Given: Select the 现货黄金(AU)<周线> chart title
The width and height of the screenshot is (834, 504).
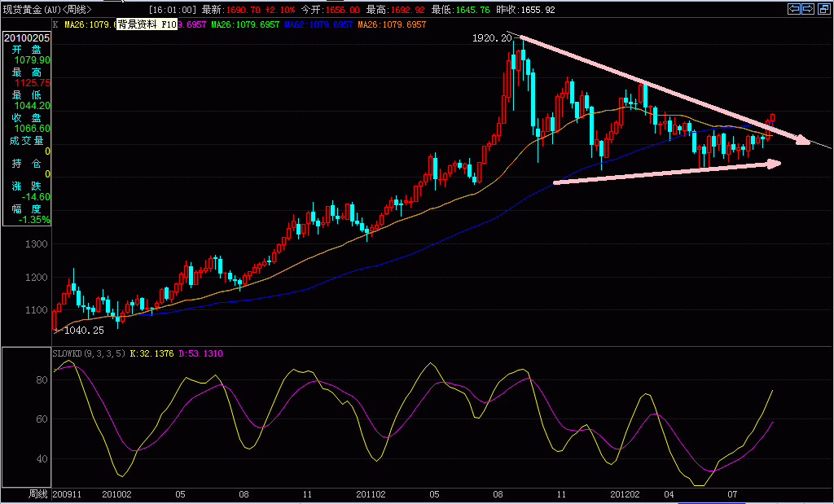Looking at the screenshot, I should (46, 10).
